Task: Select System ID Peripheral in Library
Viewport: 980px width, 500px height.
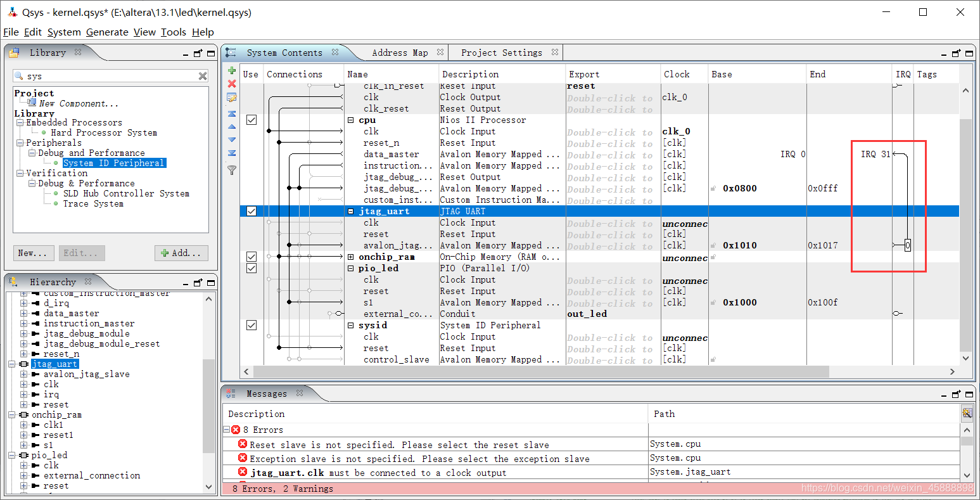Action: pyautogui.click(x=114, y=163)
